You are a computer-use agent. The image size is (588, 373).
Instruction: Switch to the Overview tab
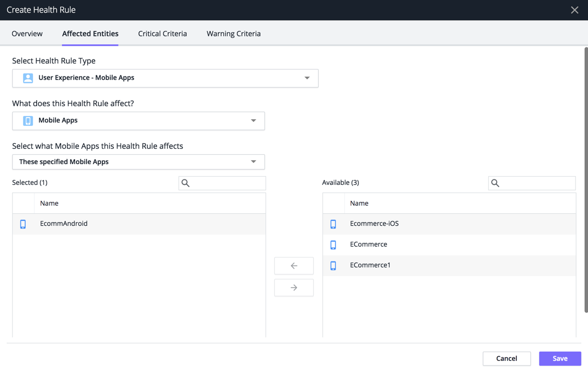[x=27, y=34]
